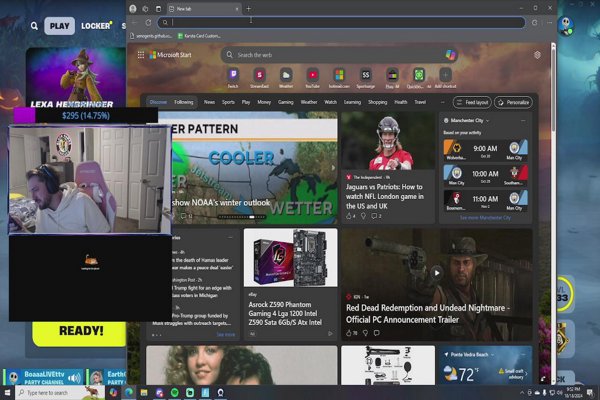600x400 pixels.
Task: Switch to the Money category
Action: point(264,102)
